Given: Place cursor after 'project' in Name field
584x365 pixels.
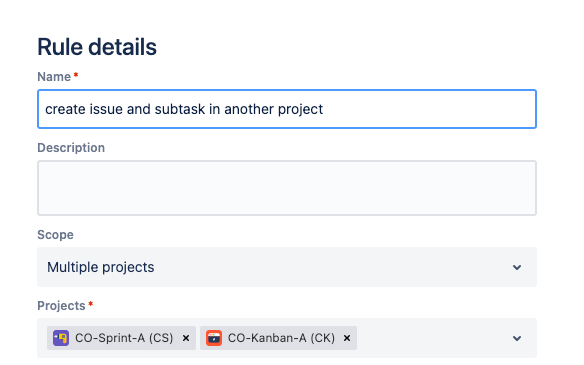Looking at the screenshot, I should 324,109.
